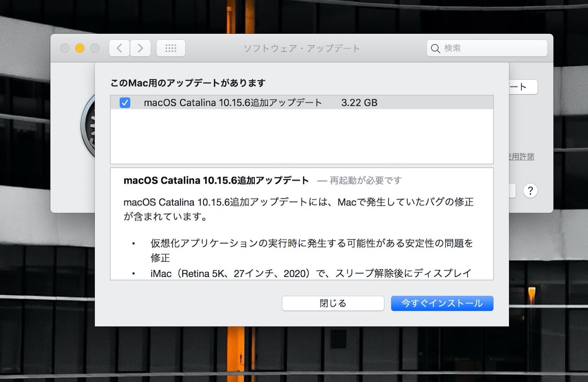Click the Software Update gear icon behind sheet
This screenshot has height=382, width=588.
click(88, 126)
